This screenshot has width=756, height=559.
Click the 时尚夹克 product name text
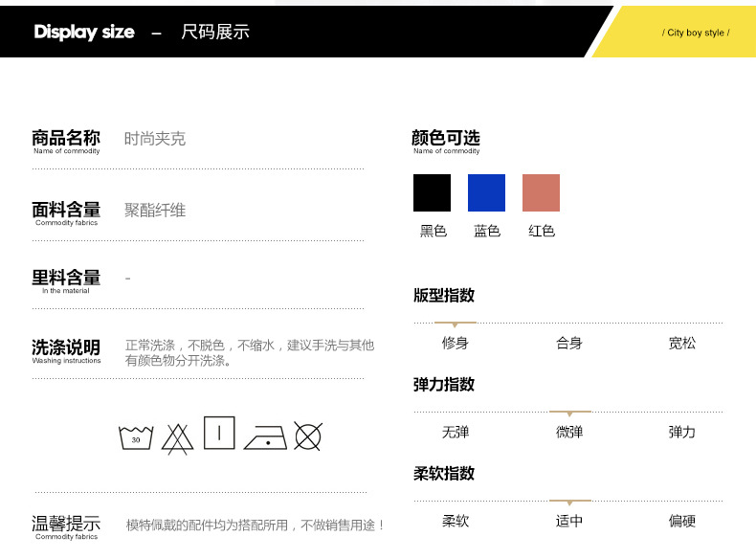tap(155, 139)
